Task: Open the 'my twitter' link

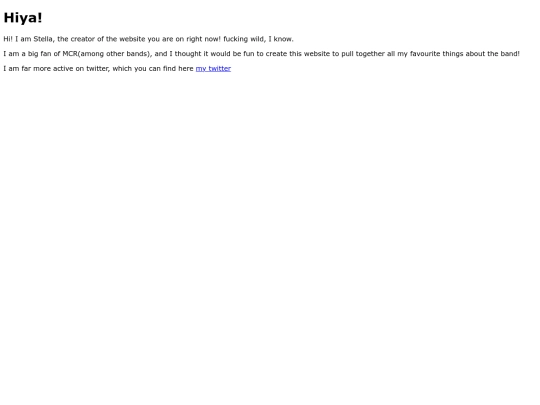Action: click(x=213, y=69)
